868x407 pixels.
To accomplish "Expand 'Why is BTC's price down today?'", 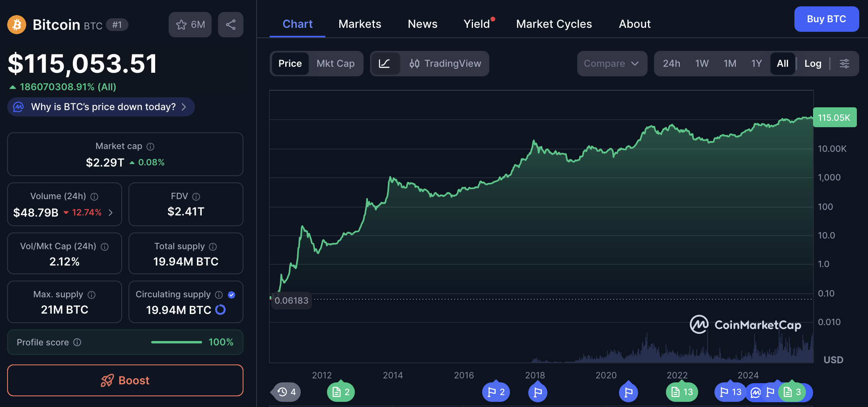I will click(101, 107).
